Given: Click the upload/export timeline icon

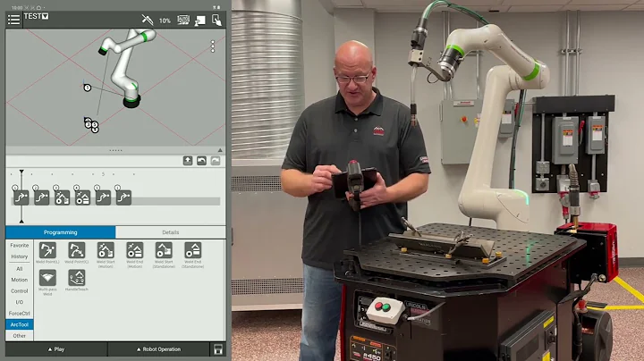Looking at the screenshot, I should coord(188,161).
